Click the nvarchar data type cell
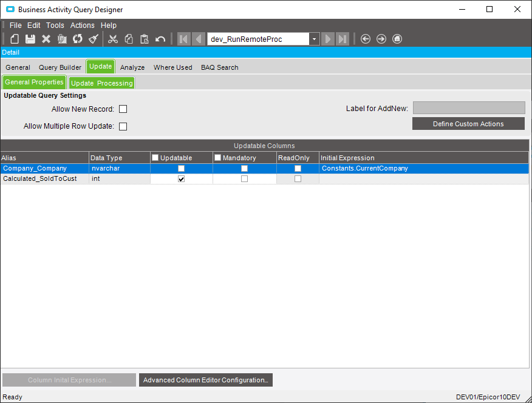Viewport: 532px width, 403px height. pos(120,169)
